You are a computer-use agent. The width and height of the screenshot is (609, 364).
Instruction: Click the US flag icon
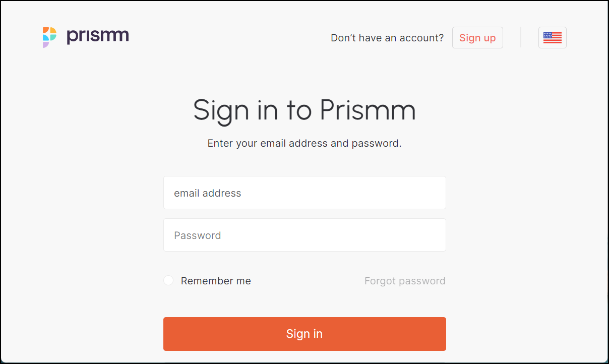click(553, 38)
